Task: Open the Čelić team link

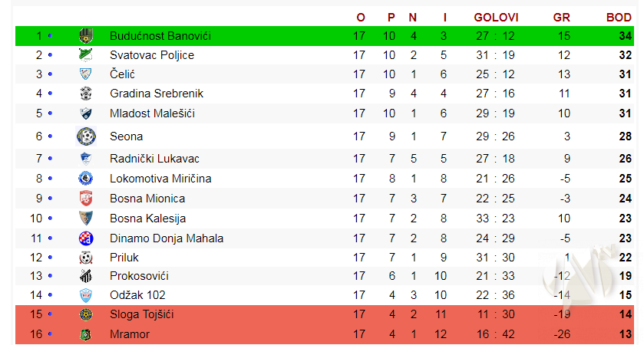Action: (x=122, y=74)
